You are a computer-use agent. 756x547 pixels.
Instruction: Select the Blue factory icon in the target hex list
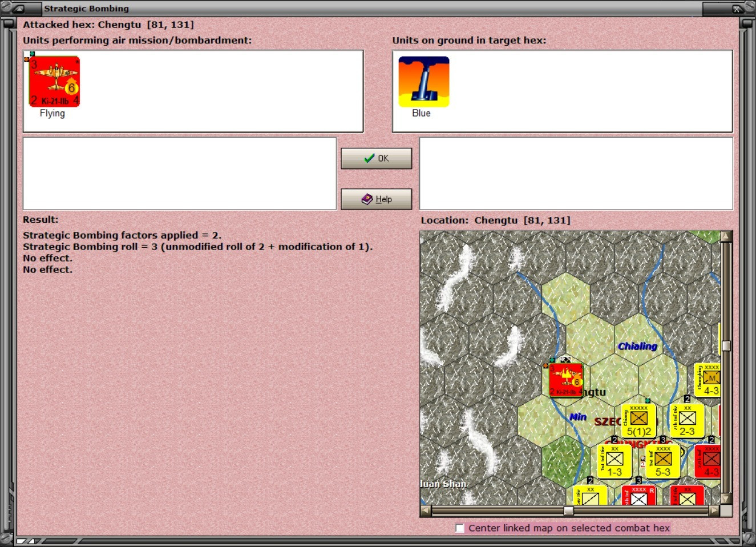(x=424, y=82)
